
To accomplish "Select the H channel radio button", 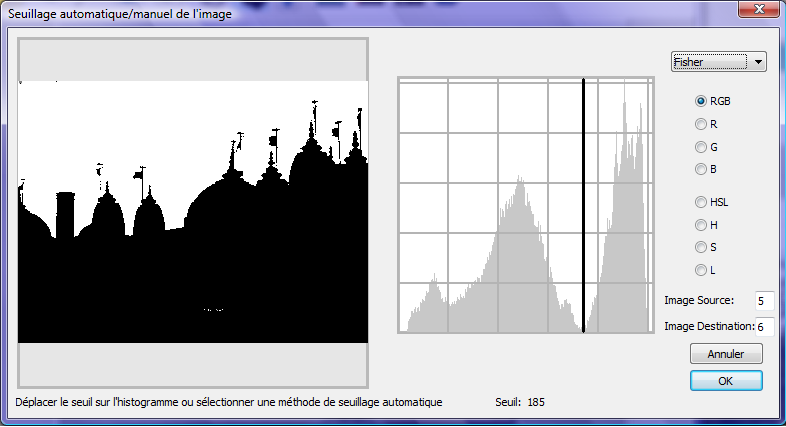I will coord(701,225).
